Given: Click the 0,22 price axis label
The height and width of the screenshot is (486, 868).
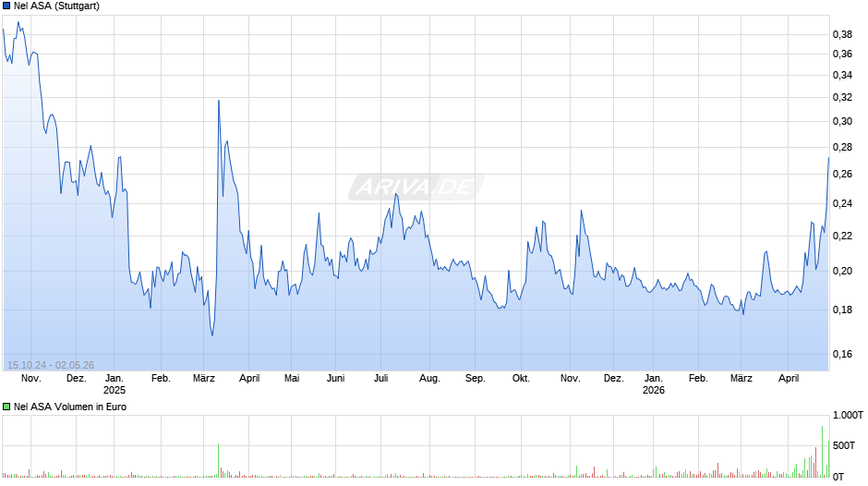Looking at the screenshot, I should (x=842, y=237).
